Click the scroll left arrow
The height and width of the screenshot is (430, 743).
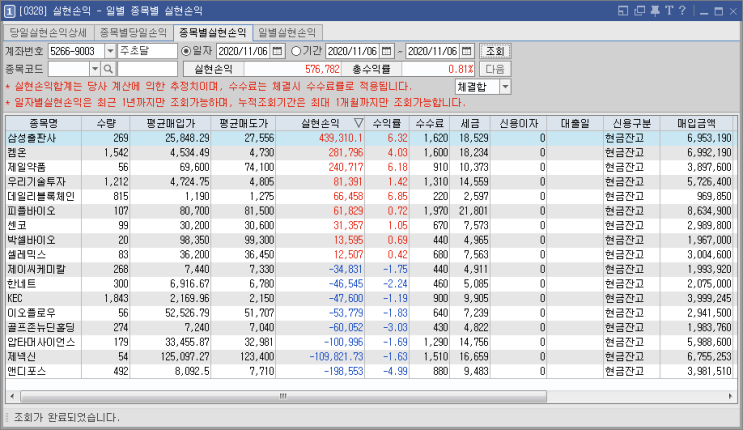(12, 396)
